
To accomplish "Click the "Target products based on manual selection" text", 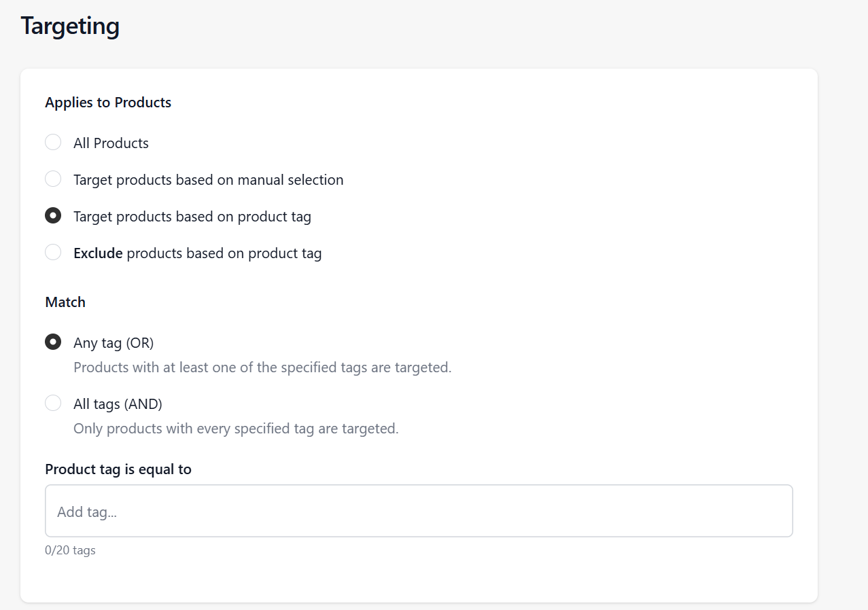I will click(x=208, y=180).
